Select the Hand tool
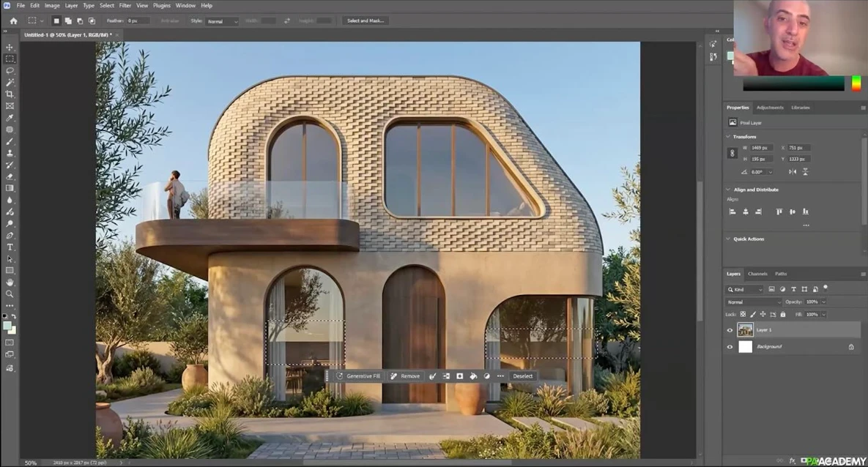Viewport: 868px width, 467px height. point(10,282)
